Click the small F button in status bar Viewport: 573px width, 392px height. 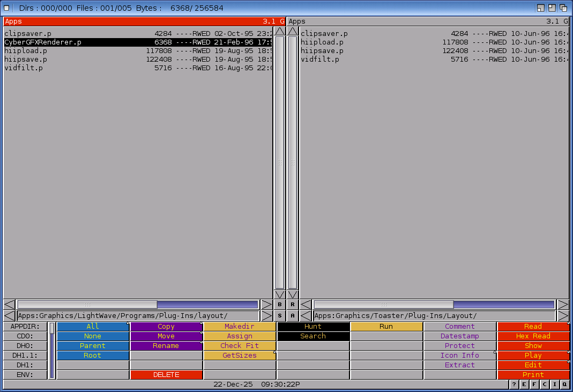[534, 384]
